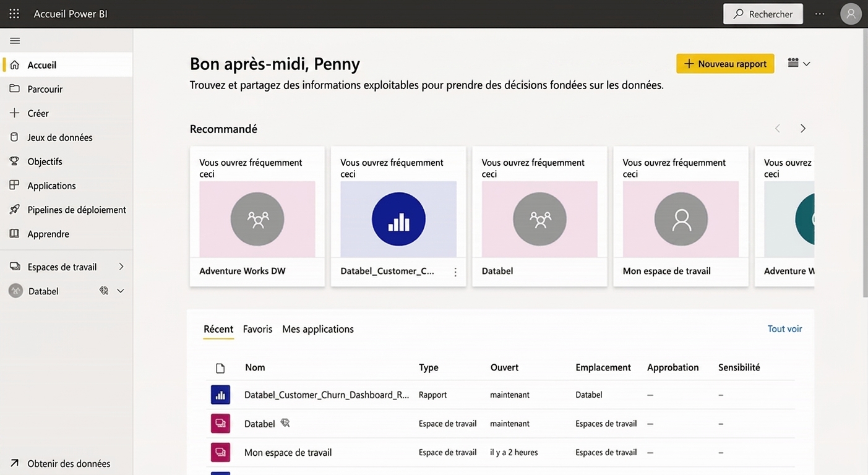The height and width of the screenshot is (475, 868).
Task: Select Objectifs in the navigation pane
Action: pos(67,161)
